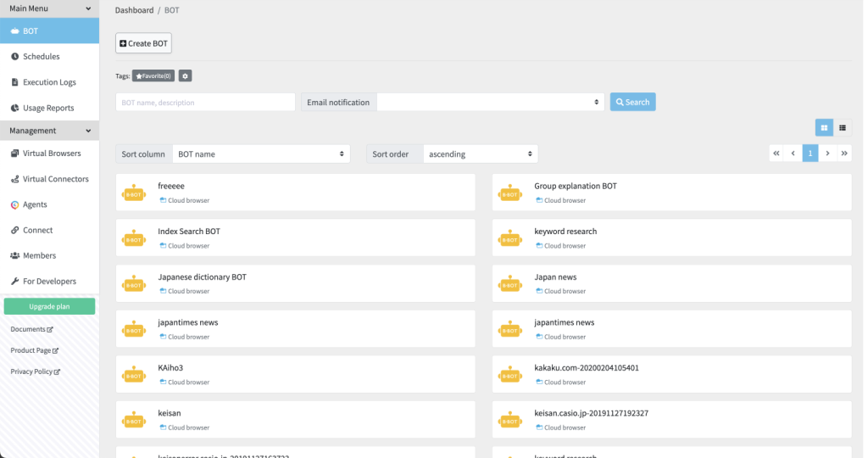Jump to last page of results
The height and width of the screenshot is (458, 868).
pyautogui.click(x=844, y=154)
